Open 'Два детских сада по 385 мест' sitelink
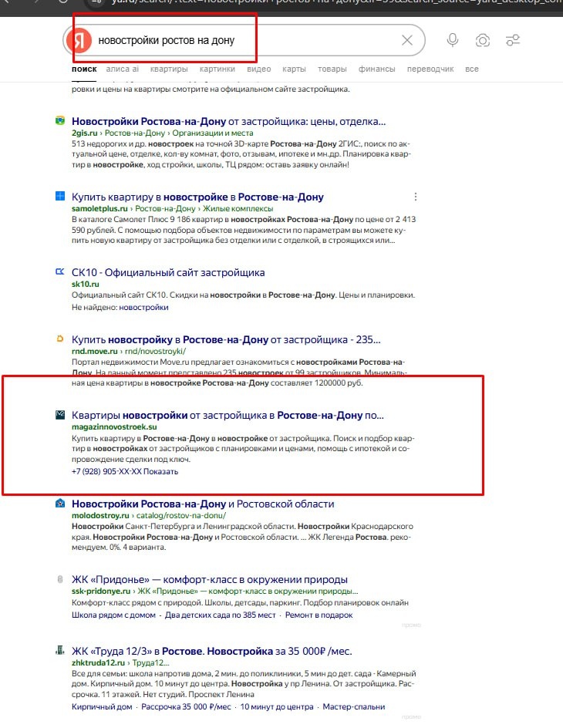The height and width of the screenshot is (728, 563). 220,615
